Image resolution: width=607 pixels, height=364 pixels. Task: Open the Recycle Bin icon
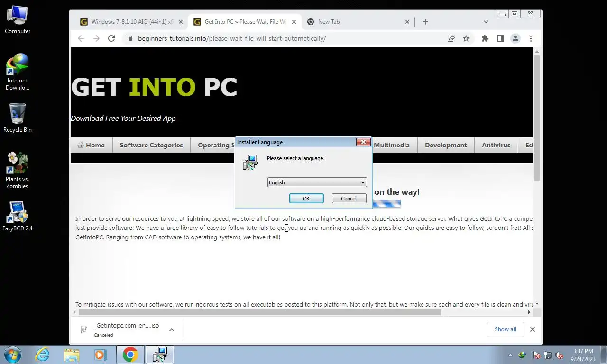pos(18,118)
